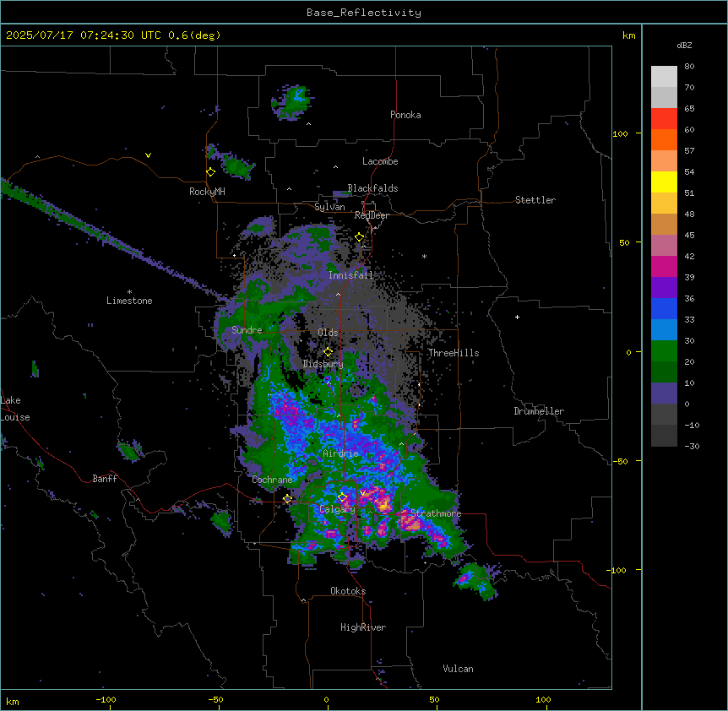Select the RedDeer label

pyautogui.click(x=372, y=215)
